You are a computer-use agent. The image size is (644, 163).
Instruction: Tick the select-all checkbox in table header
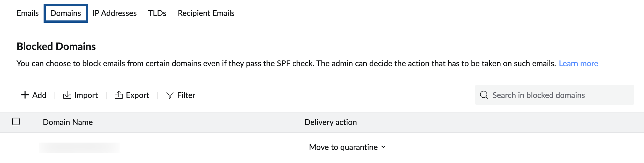[16, 122]
